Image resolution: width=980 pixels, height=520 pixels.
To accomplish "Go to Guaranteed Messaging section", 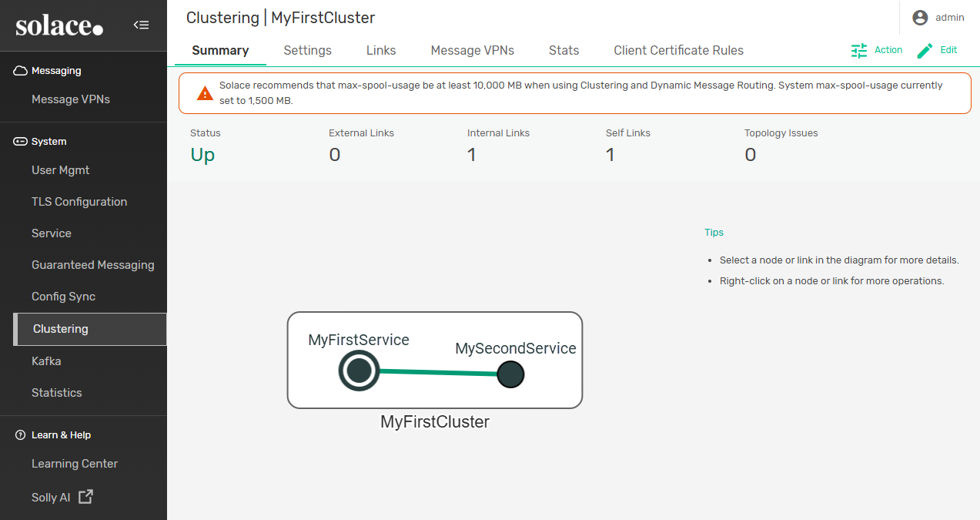I will coord(92,265).
